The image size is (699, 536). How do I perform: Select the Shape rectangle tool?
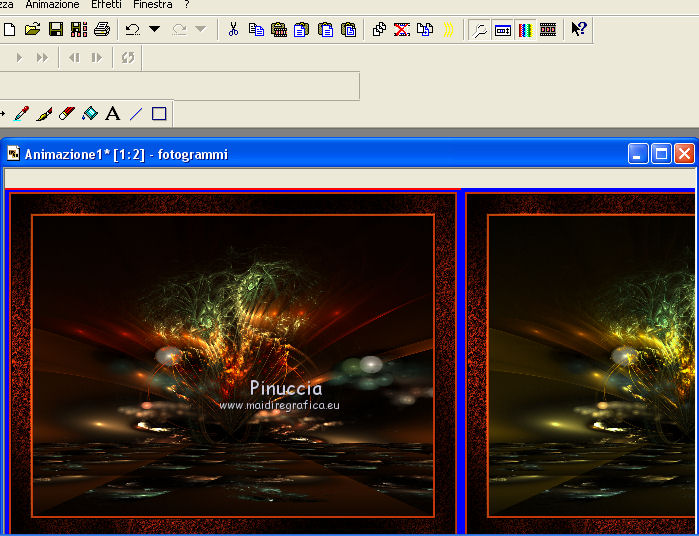pyautogui.click(x=159, y=114)
